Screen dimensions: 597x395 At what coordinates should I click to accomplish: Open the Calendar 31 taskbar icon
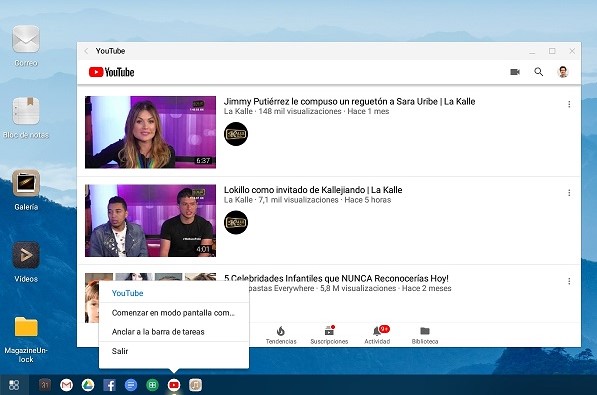(45, 385)
